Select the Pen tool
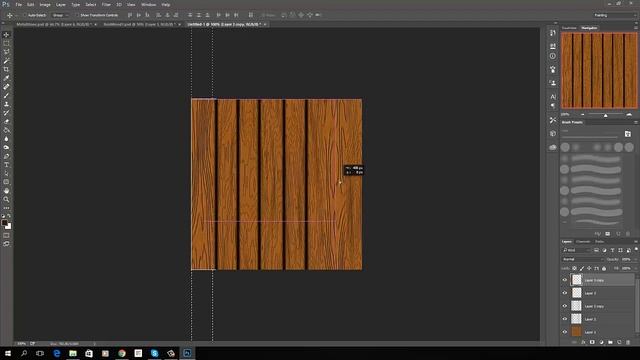This screenshot has width=640, height=360. (6, 156)
